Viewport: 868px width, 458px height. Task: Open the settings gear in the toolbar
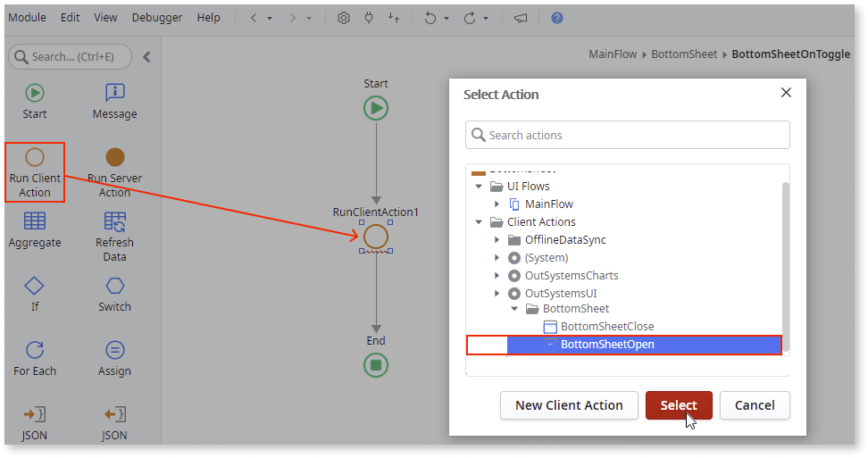coord(343,18)
